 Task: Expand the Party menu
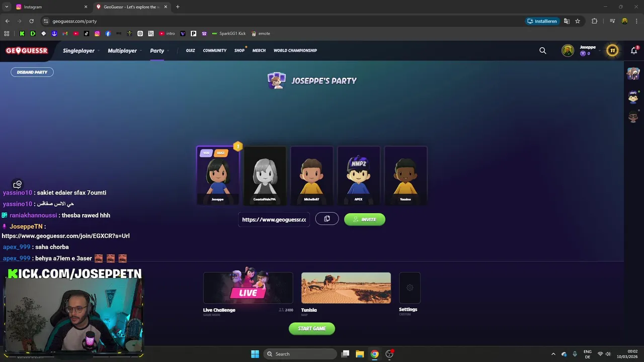click(x=159, y=51)
